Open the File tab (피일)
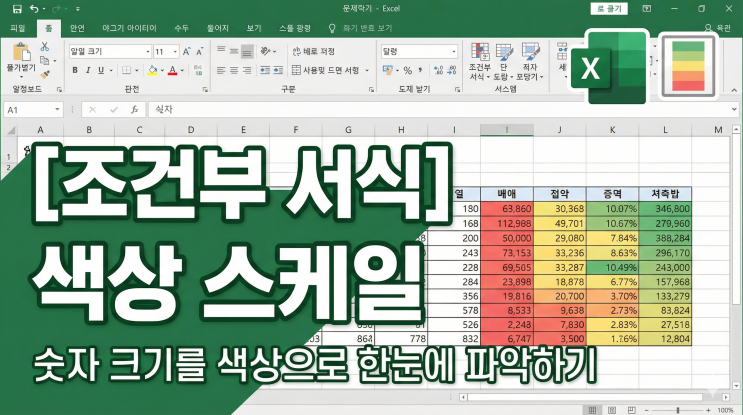The height and width of the screenshot is (415, 743). pyautogui.click(x=18, y=28)
